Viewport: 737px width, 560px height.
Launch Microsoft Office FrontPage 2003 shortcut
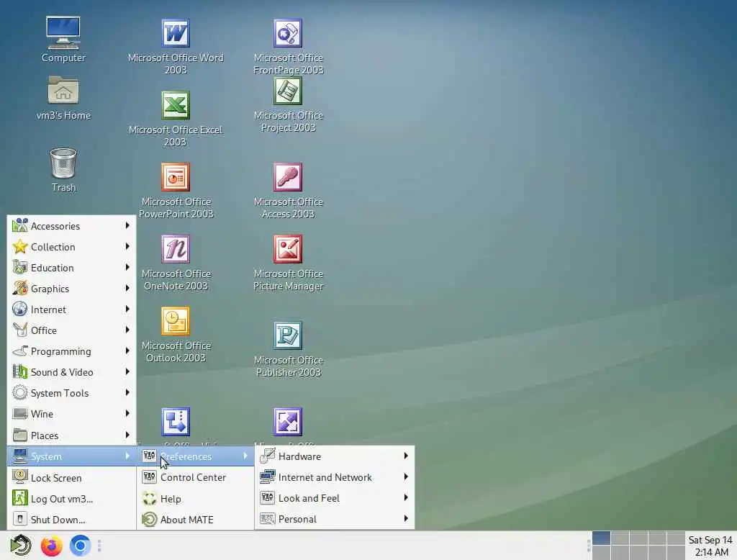click(x=288, y=46)
